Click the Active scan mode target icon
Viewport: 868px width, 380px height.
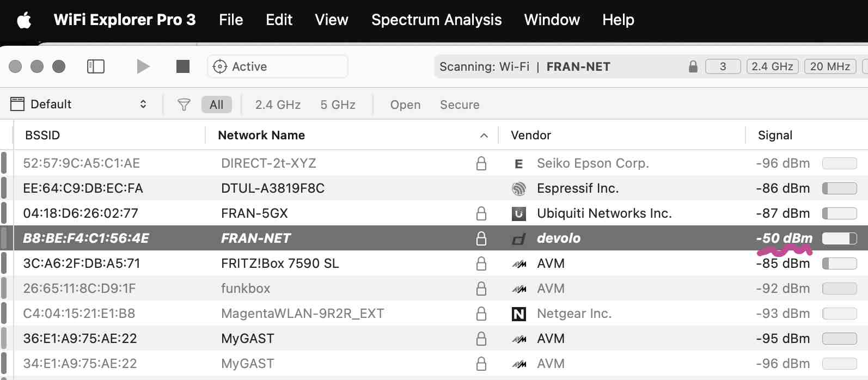pyautogui.click(x=220, y=66)
